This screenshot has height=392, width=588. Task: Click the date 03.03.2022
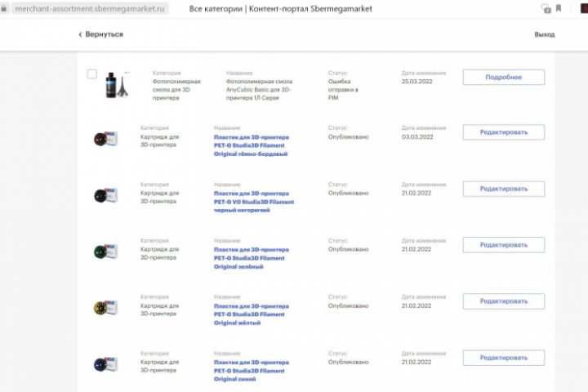(417, 137)
